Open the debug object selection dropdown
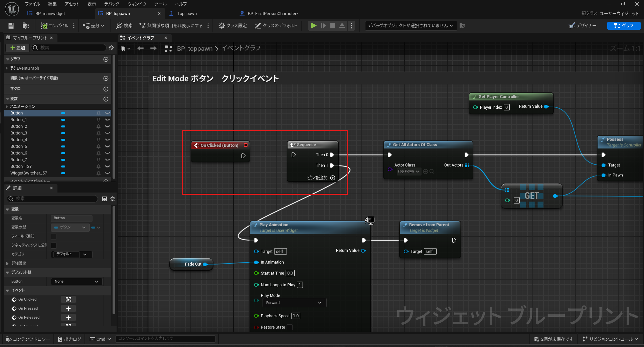Viewport: 644px width, 347px height. coord(410,26)
